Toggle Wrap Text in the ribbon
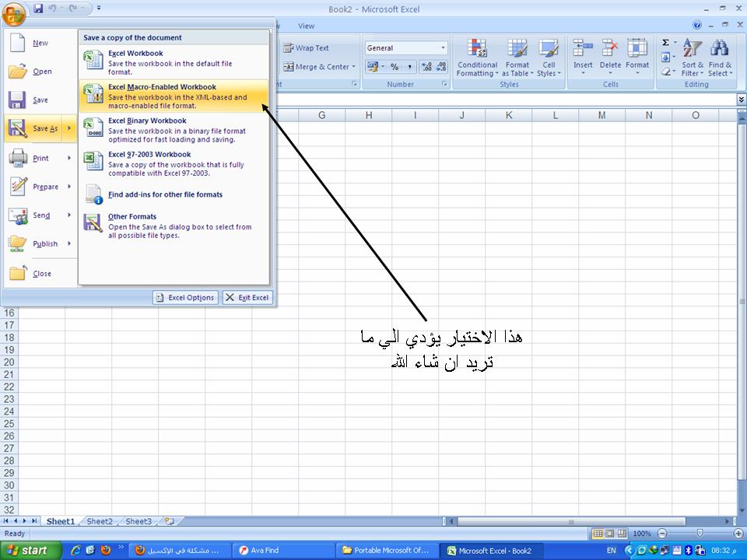Viewport: 747px width, 560px height. pyautogui.click(x=306, y=48)
